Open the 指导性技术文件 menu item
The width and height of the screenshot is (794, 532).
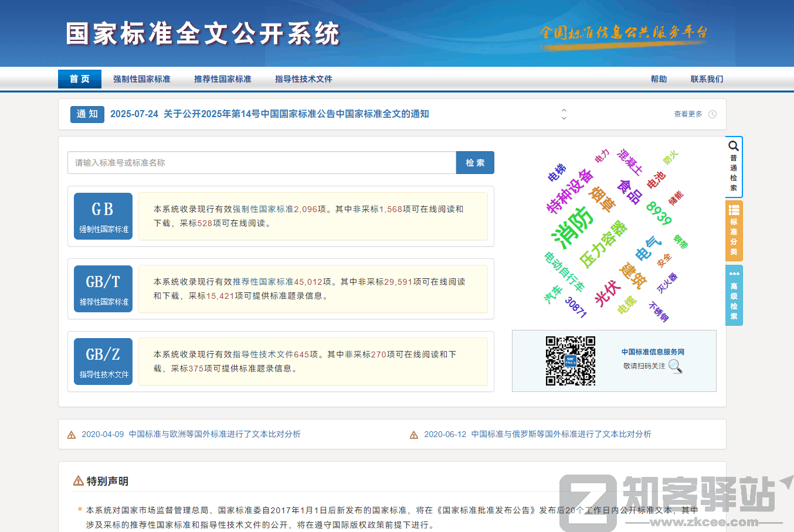tap(303, 79)
